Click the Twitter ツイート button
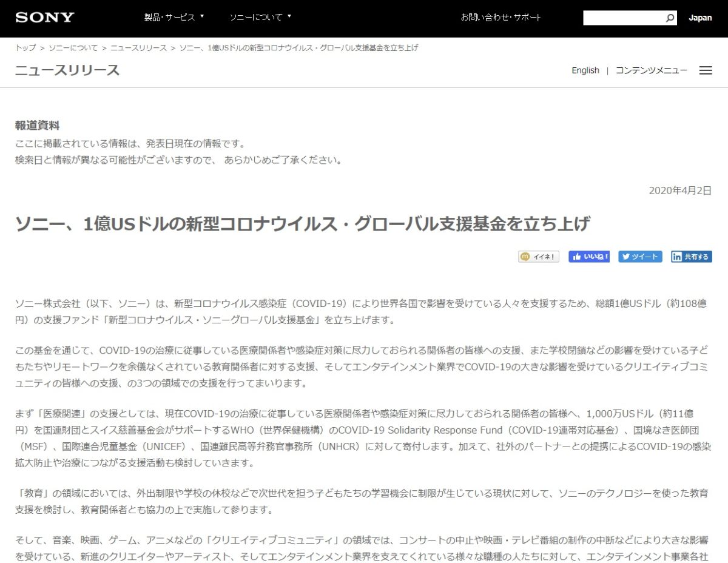This screenshot has width=728, height=563. (x=640, y=257)
